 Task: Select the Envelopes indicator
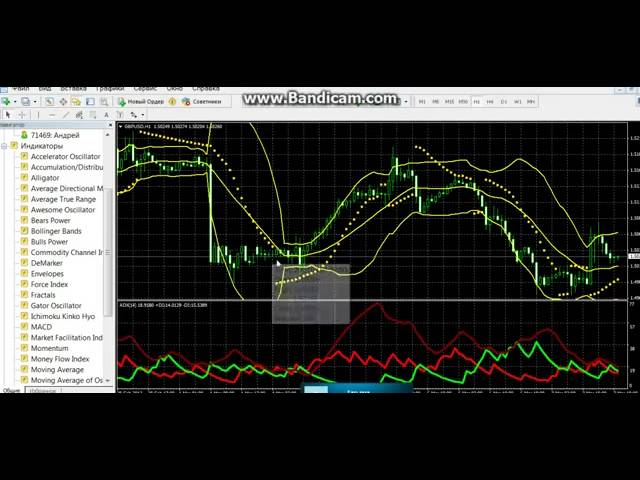[47, 273]
